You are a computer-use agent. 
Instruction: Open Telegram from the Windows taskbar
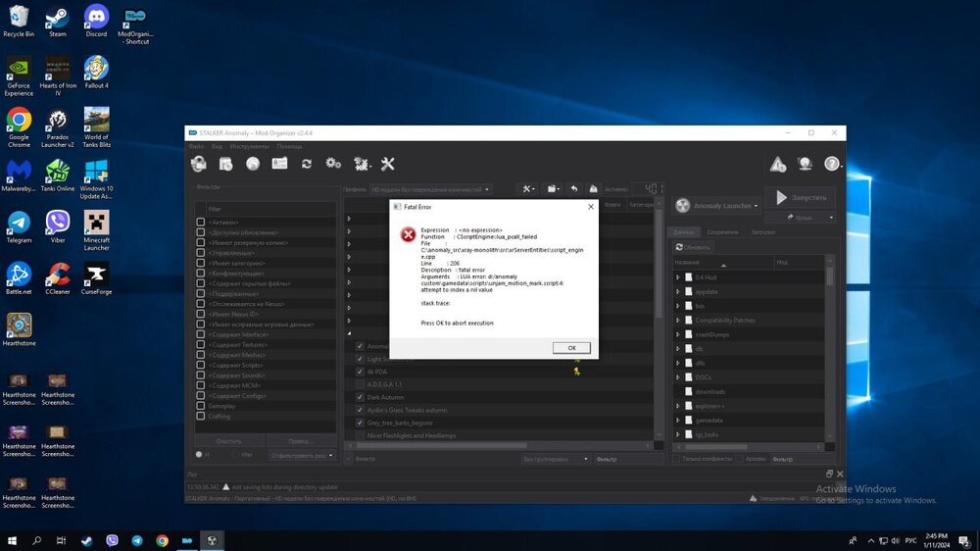(137, 540)
